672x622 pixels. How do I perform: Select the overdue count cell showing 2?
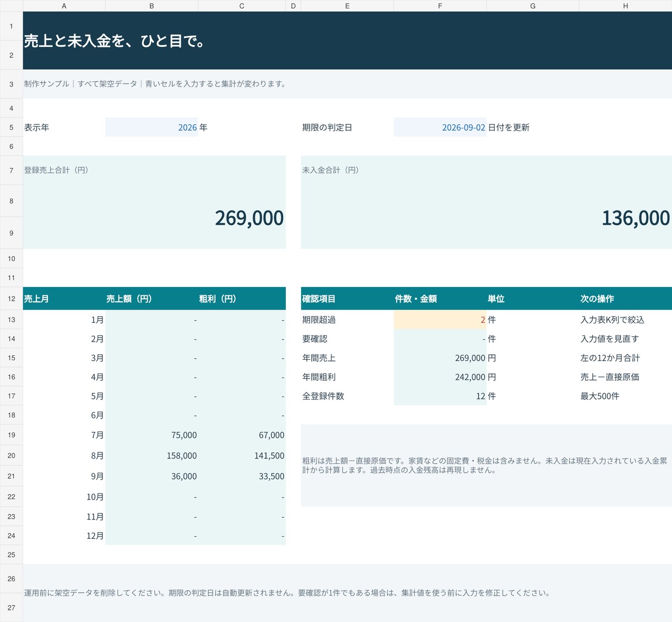[x=440, y=320]
